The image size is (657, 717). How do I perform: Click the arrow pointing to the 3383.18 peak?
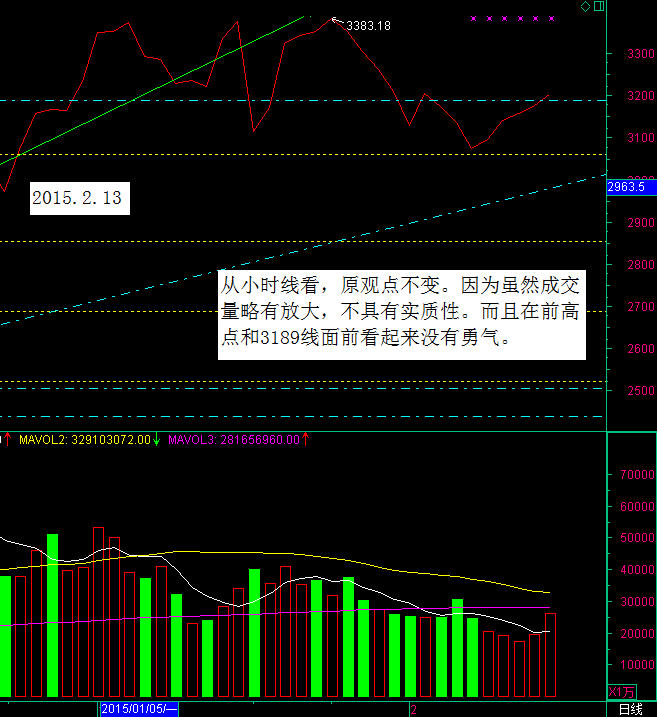(337, 21)
